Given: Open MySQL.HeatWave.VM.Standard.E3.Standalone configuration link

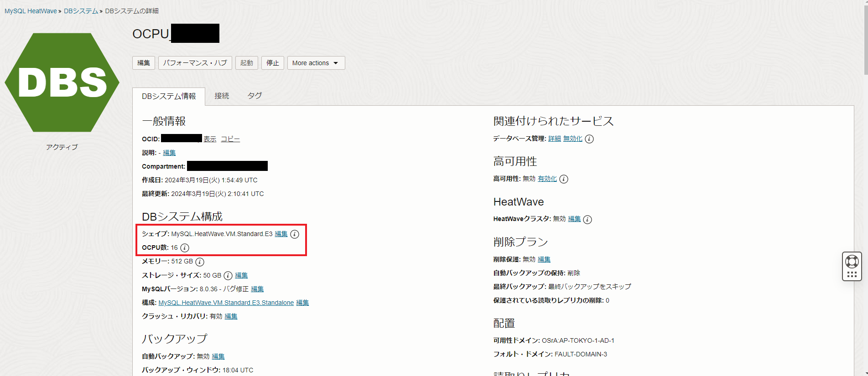Looking at the screenshot, I should [226, 303].
